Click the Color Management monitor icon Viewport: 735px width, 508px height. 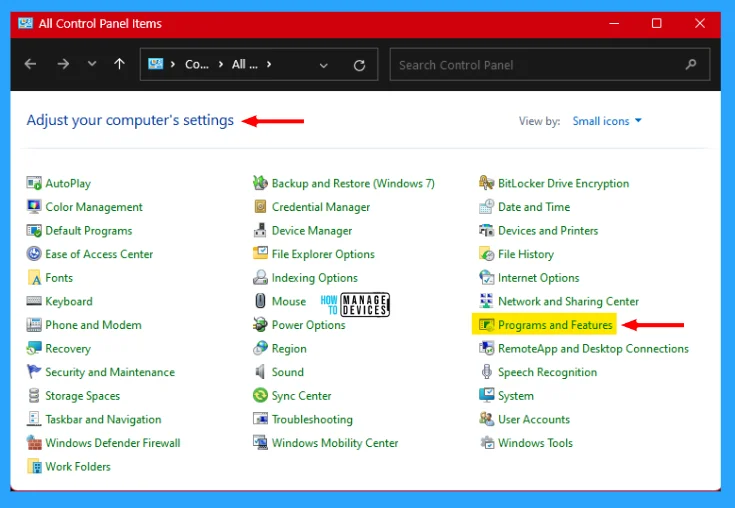(x=34, y=206)
